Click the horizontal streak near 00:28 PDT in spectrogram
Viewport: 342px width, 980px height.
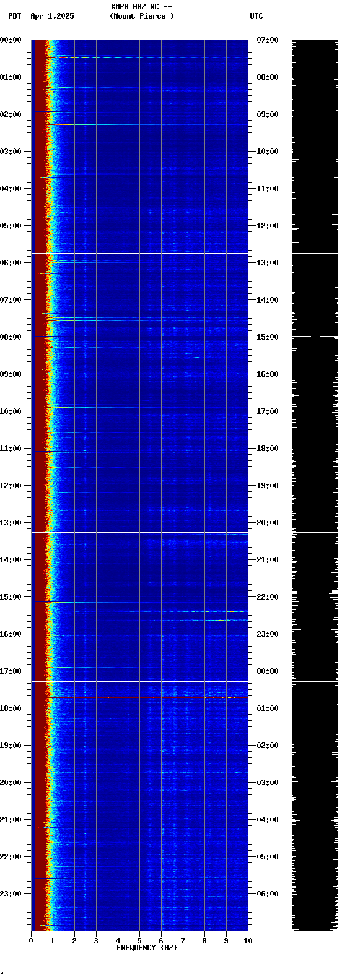(149, 57)
